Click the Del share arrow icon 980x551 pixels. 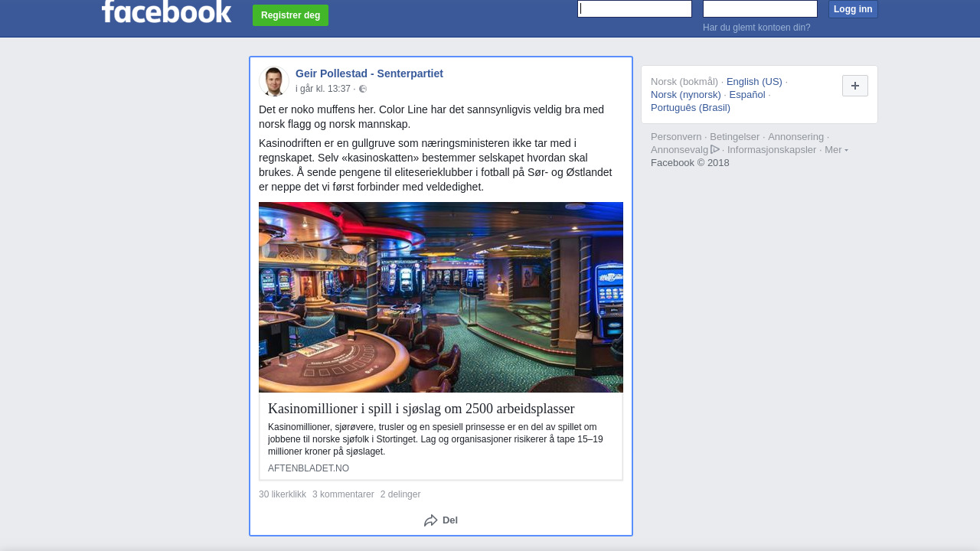tap(431, 520)
